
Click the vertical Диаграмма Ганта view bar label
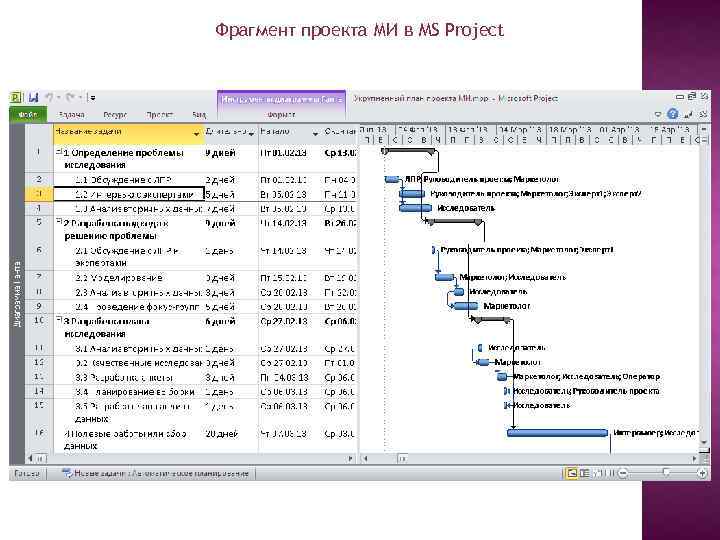[17, 294]
